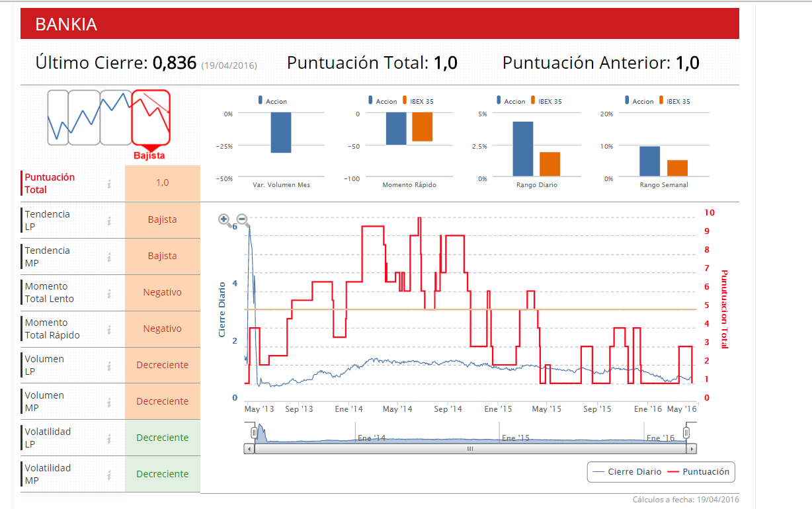
Task: Click the blue Accion bar in Rango Diario
Action: [x=522, y=148]
